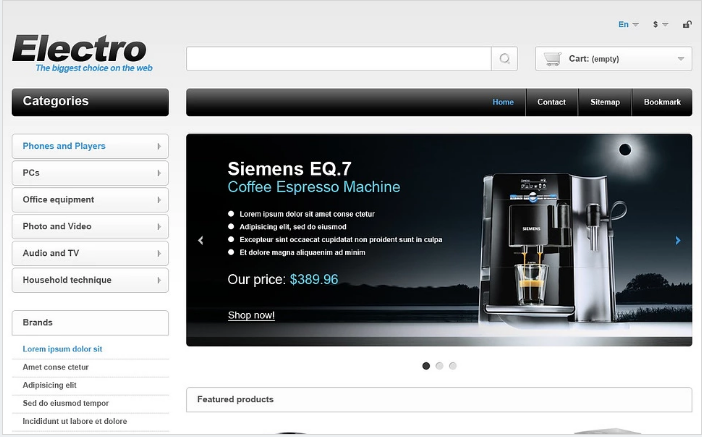Click Coffee Espresso Machine subtitle
The image size is (702, 437).
coord(314,187)
